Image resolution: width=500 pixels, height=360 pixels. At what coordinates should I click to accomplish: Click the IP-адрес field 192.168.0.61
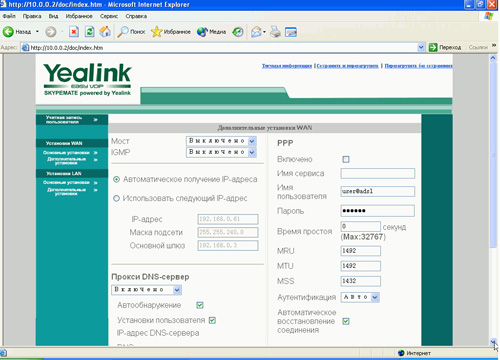(228, 219)
